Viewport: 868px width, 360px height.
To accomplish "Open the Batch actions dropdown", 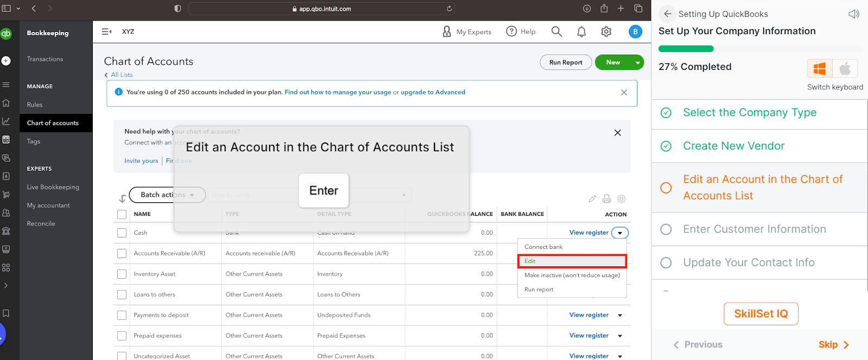I will (x=167, y=195).
